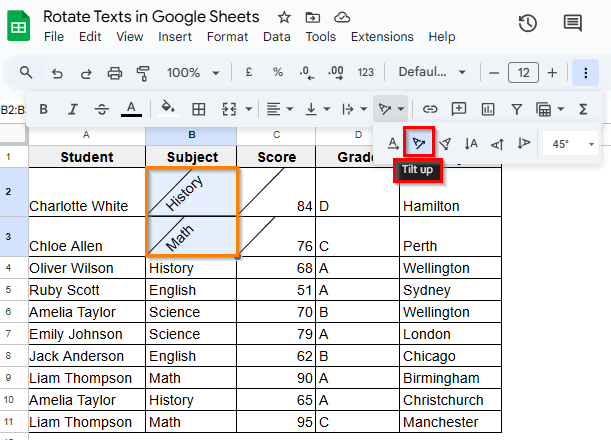Toggle strikethrough formatting
611x440 pixels.
point(101,109)
